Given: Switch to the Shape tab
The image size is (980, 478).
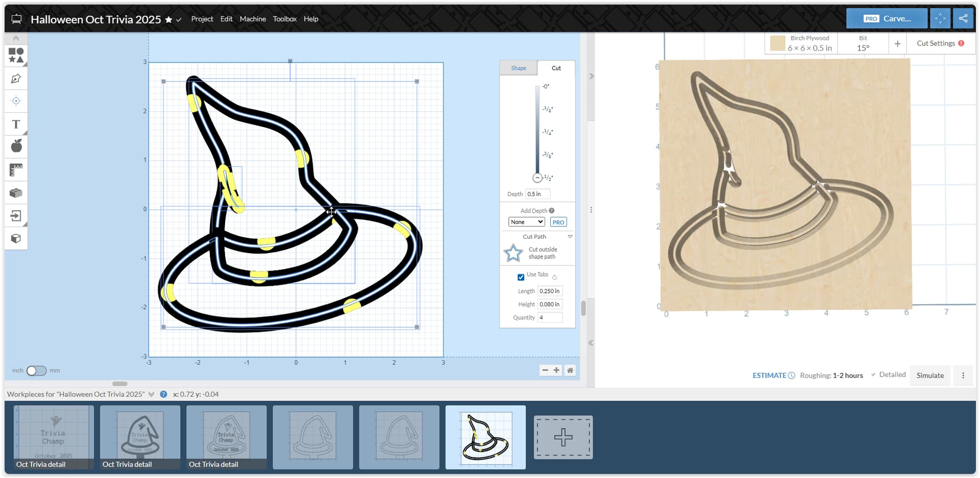Looking at the screenshot, I should click(518, 68).
